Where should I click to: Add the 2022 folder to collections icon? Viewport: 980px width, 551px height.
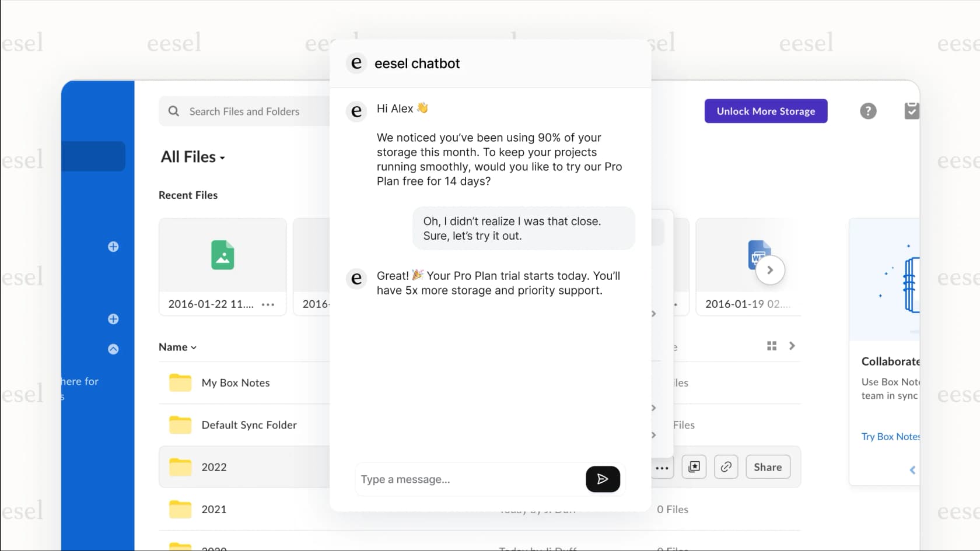click(x=694, y=467)
